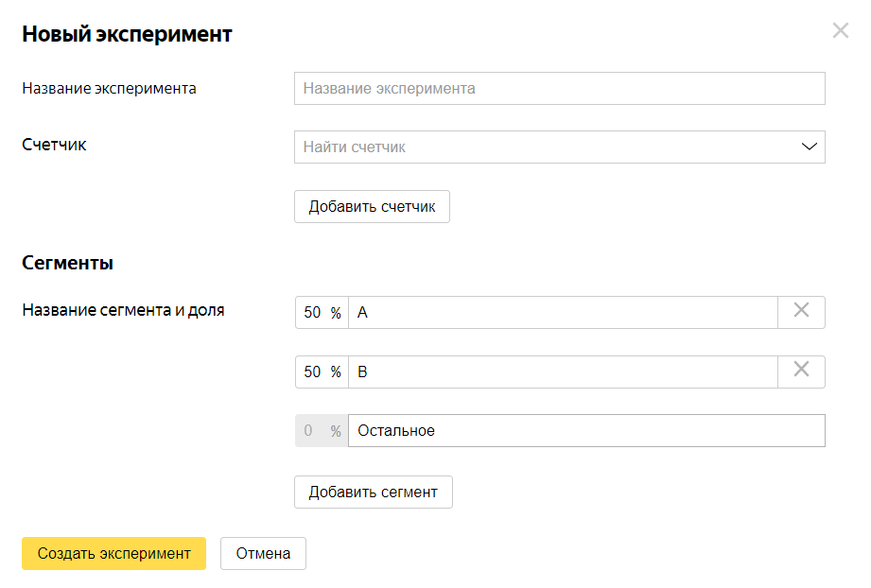Delete segment B using its X icon
The image size is (871, 588).
801,371
